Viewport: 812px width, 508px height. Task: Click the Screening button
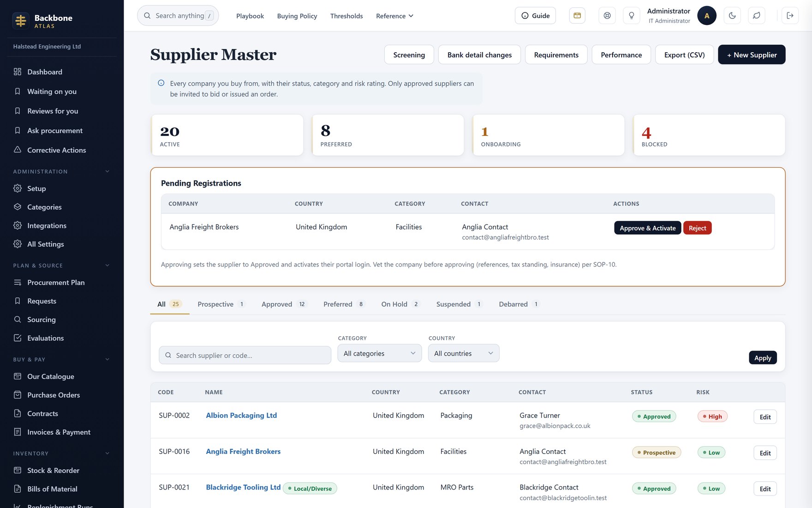pyautogui.click(x=409, y=54)
